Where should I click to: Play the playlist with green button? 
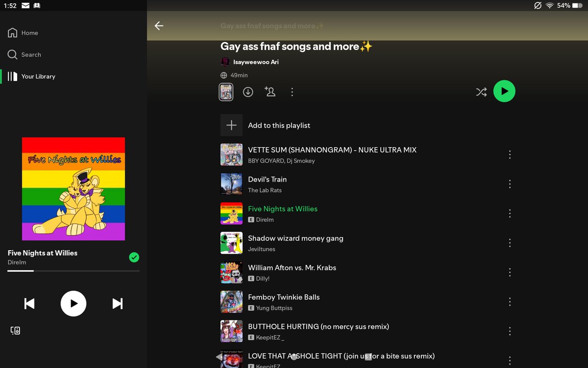pyautogui.click(x=504, y=91)
